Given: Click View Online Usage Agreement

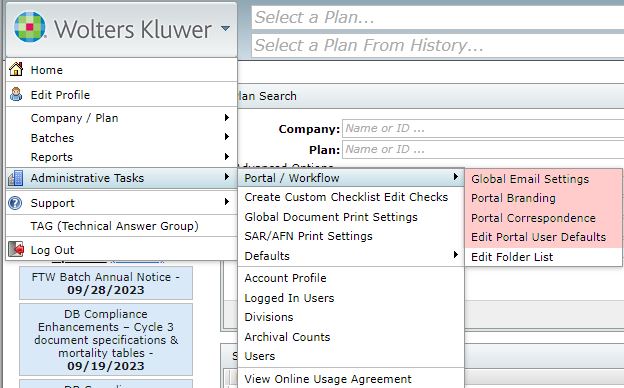Looking at the screenshot, I should tap(351, 379).
